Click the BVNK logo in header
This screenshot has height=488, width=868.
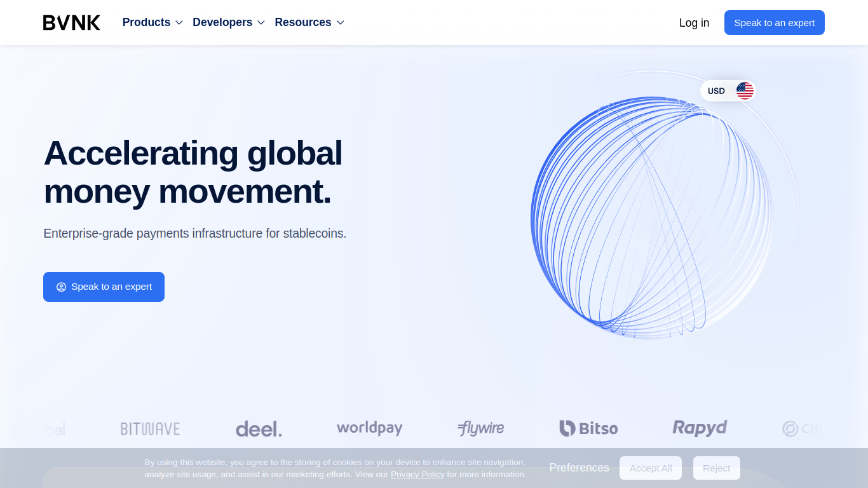[x=72, y=22]
